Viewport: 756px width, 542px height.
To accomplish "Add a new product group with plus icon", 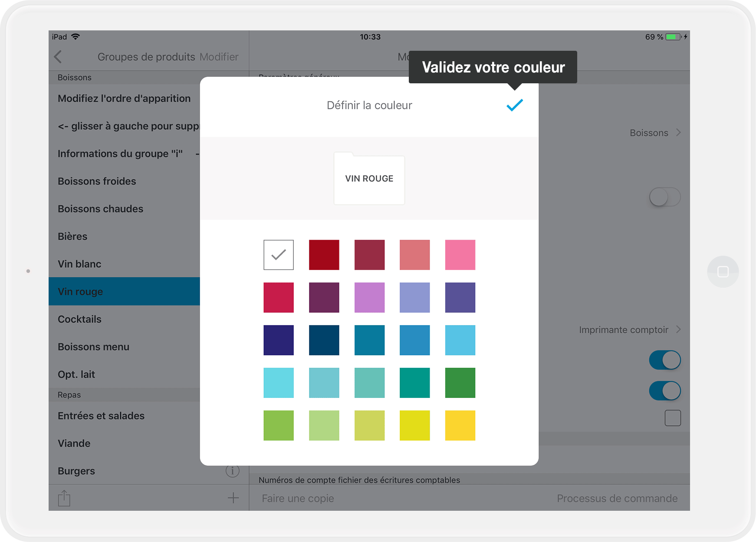I will pyautogui.click(x=233, y=498).
